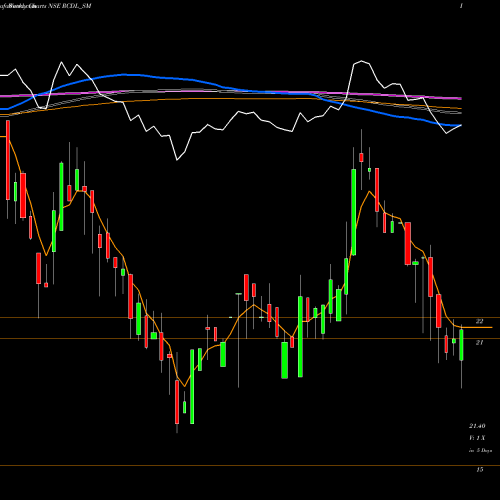Click the 'in 5 Days' text
This screenshot has width=500, height=500.
(x=480, y=450)
